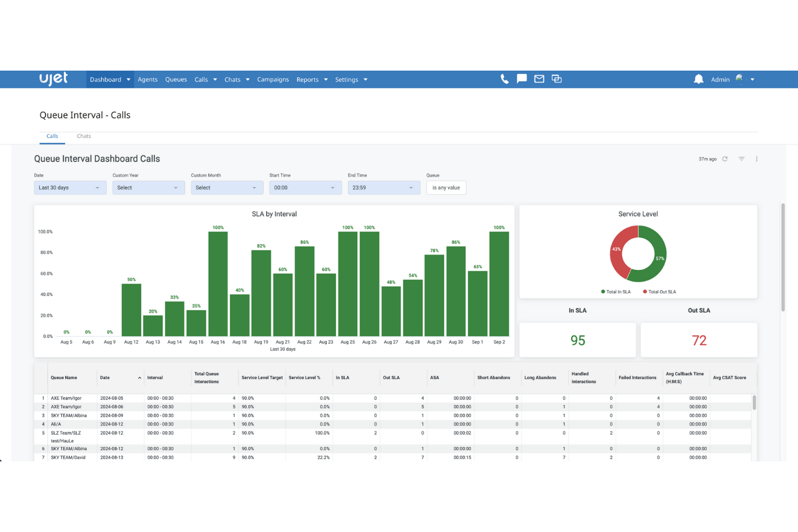Open the multi-window screens icon
Viewport: 798px width, 532px height.
click(556, 79)
